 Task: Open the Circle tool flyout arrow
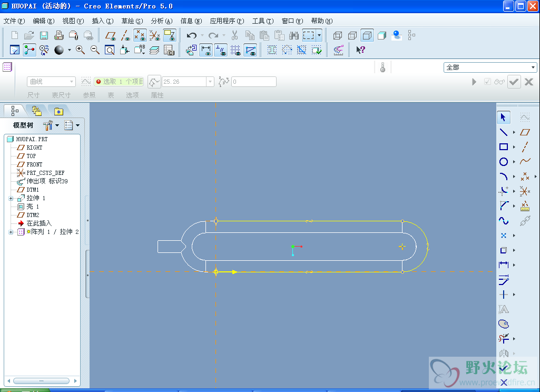pos(514,162)
